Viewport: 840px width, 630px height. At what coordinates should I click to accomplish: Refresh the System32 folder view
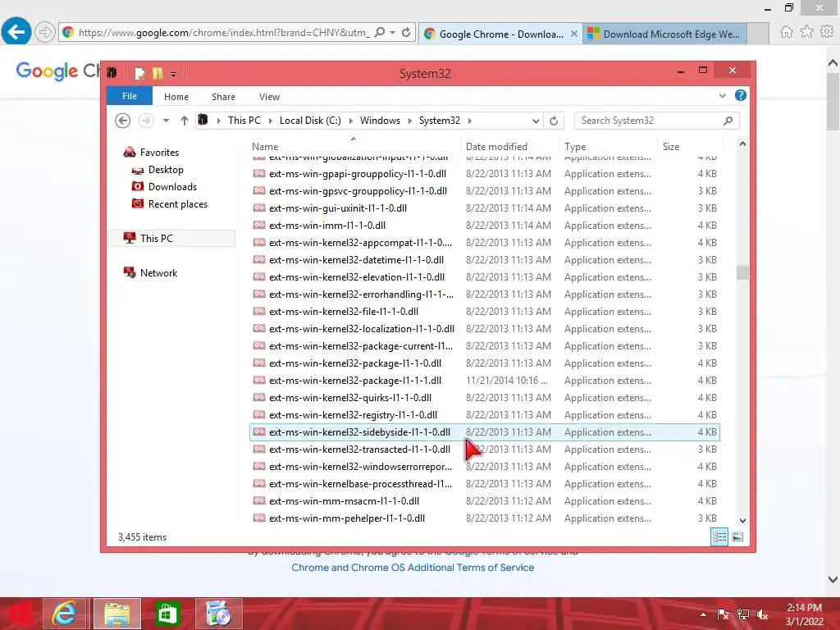[554, 121]
